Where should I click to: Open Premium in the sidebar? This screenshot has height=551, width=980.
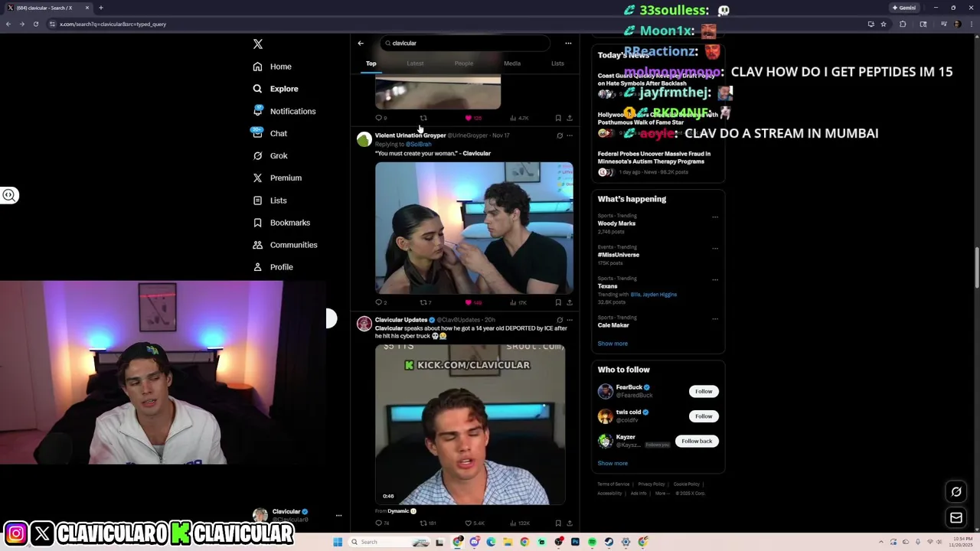click(x=277, y=178)
